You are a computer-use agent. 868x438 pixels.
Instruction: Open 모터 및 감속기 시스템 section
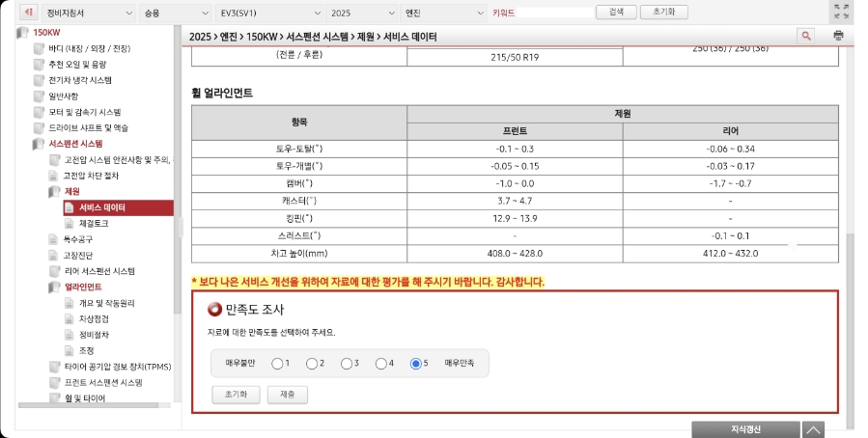[x=85, y=112]
